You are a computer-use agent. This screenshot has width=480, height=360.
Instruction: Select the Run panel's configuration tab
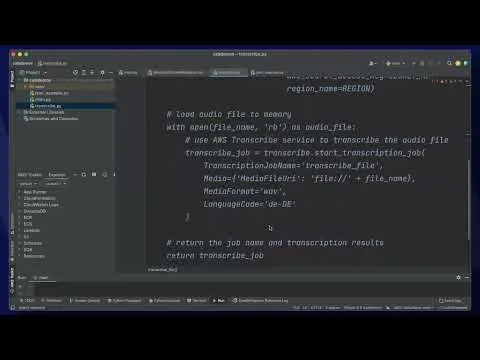(x=43, y=277)
